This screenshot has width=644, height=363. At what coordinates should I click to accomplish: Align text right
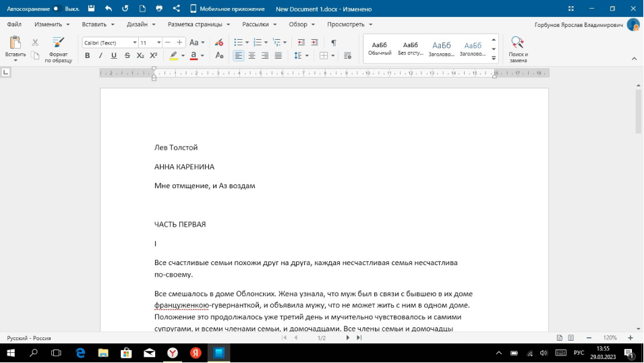click(265, 55)
